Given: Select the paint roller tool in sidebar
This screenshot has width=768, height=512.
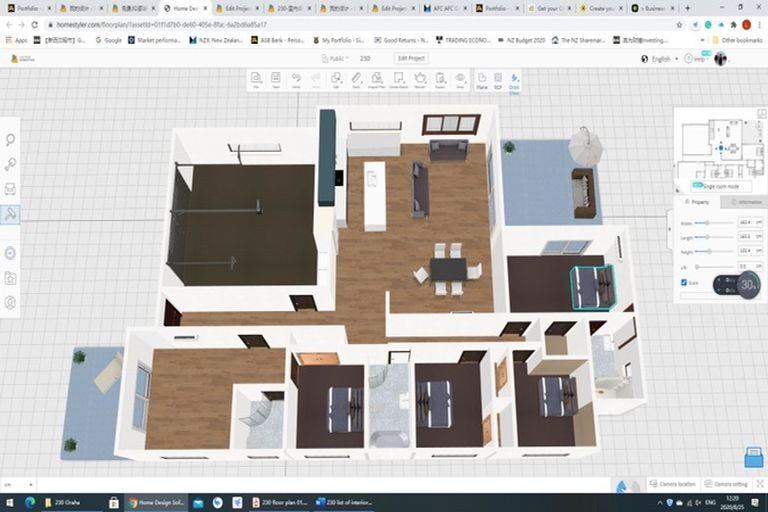Looking at the screenshot, I should point(11,214).
